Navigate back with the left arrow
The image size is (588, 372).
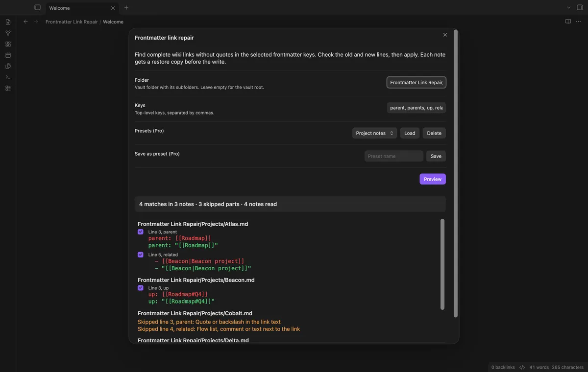click(x=25, y=22)
